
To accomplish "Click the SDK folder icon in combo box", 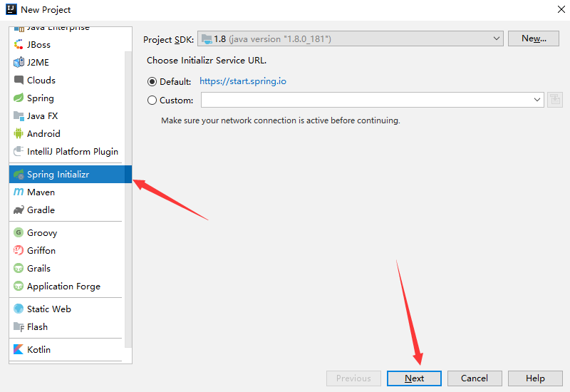I will tap(207, 39).
